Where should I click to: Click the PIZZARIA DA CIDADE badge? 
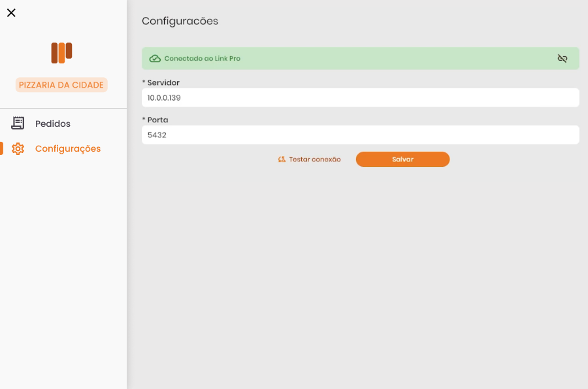coord(61,85)
